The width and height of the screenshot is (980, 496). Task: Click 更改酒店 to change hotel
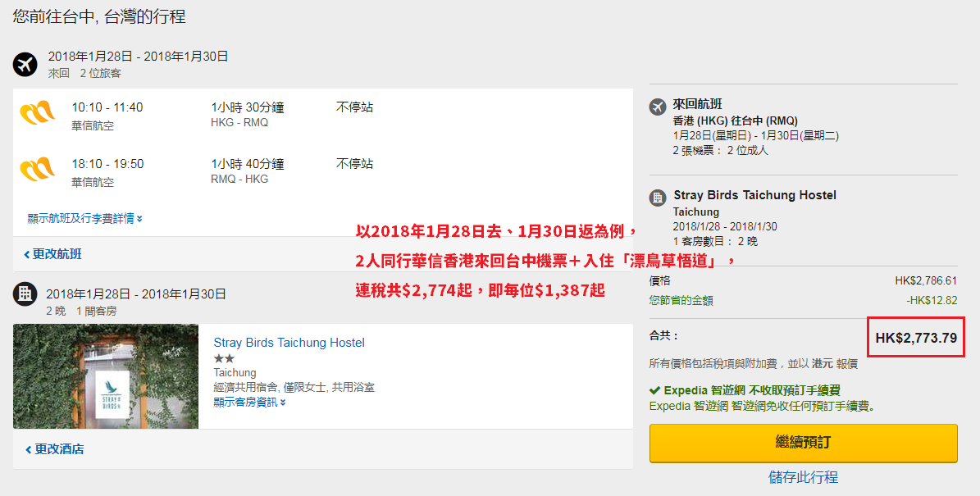tap(54, 449)
